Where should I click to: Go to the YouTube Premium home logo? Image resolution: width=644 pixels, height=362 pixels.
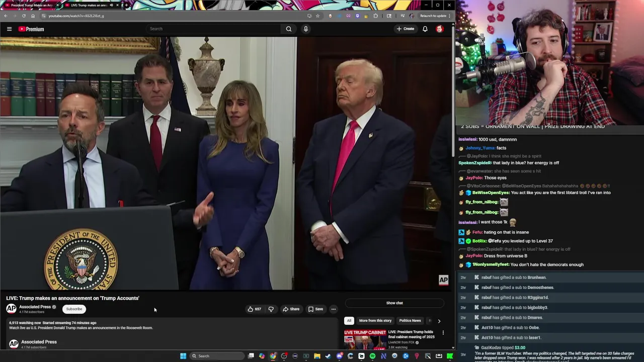31,29
